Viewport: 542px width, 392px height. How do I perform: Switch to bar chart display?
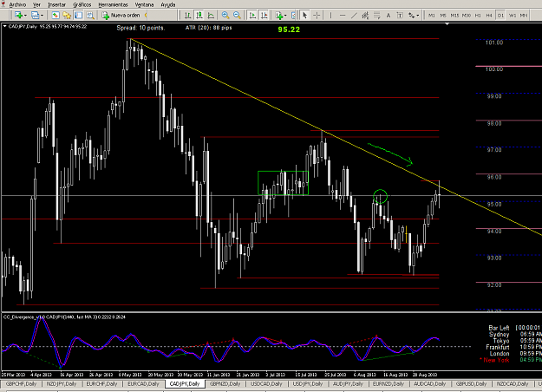187,16
